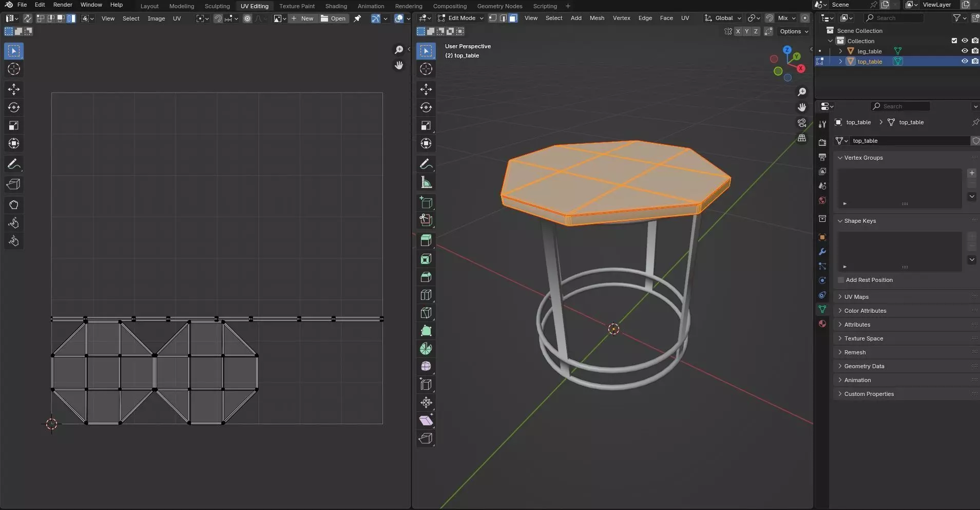Image resolution: width=980 pixels, height=510 pixels.
Task: Open the Options dropdown in viewport
Action: click(794, 31)
